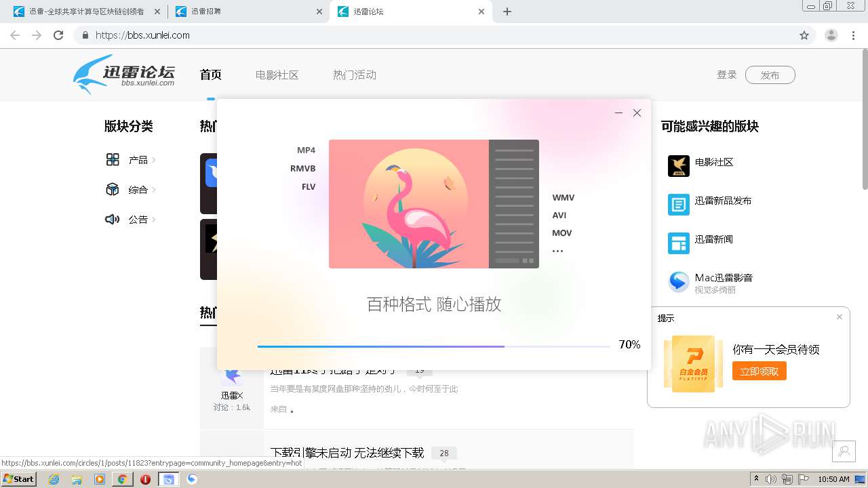Switch to Chrome in the taskbar
Viewport: 868px width, 488px height.
122,479
